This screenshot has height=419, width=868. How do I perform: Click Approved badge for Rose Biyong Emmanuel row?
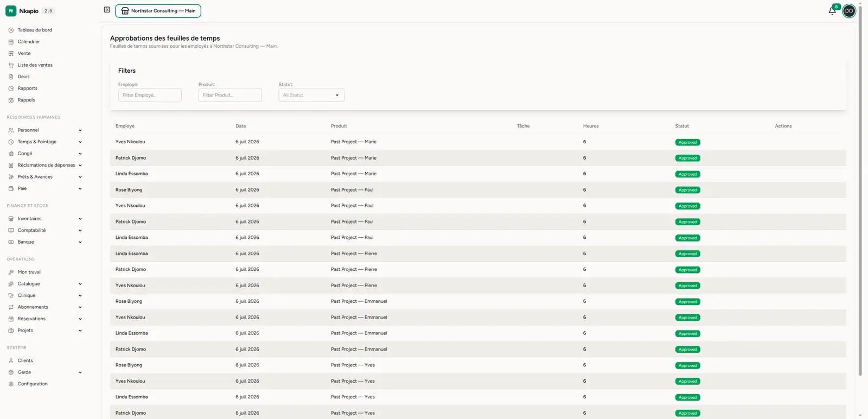pos(687,302)
